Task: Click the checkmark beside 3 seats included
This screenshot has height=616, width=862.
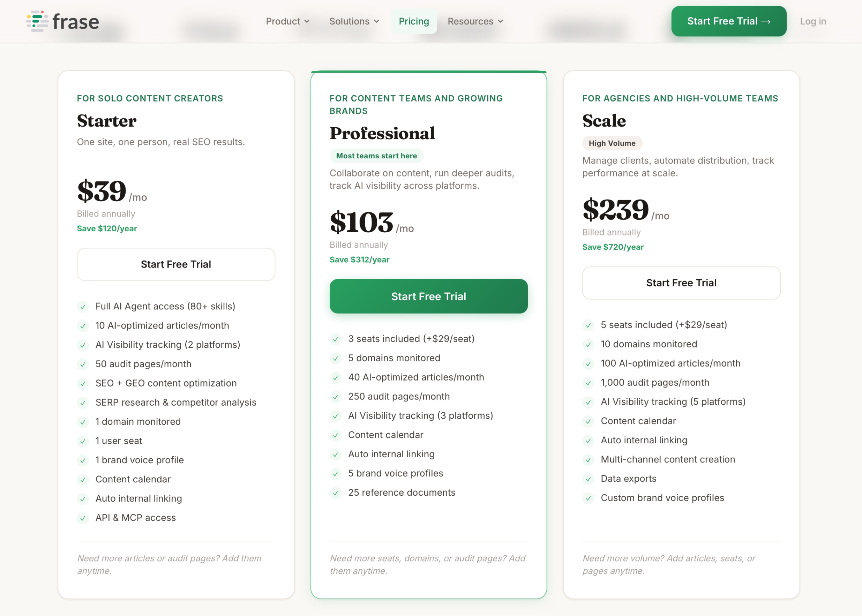Action: [x=336, y=339]
